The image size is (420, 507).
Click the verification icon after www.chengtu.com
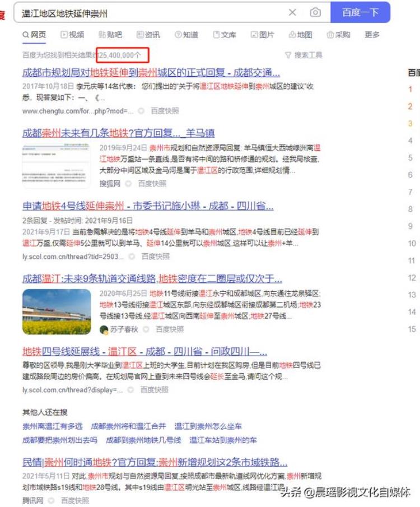coord(141,111)
